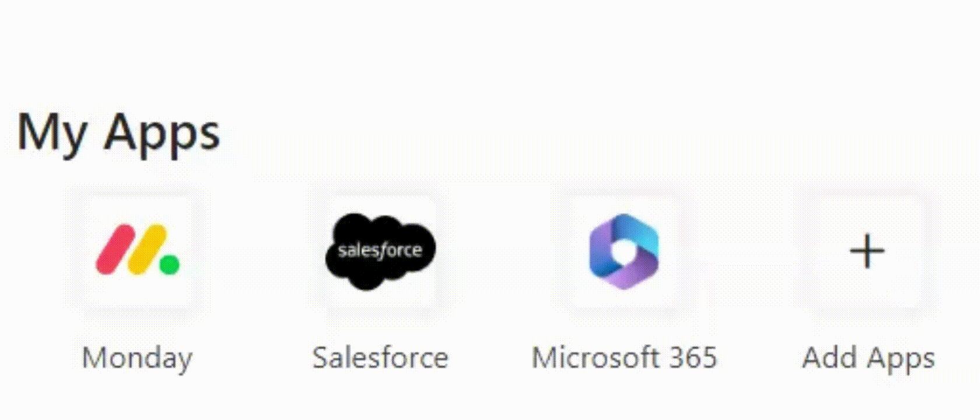Select the Monday text label

pyautogui.click(x=137, y=358)
